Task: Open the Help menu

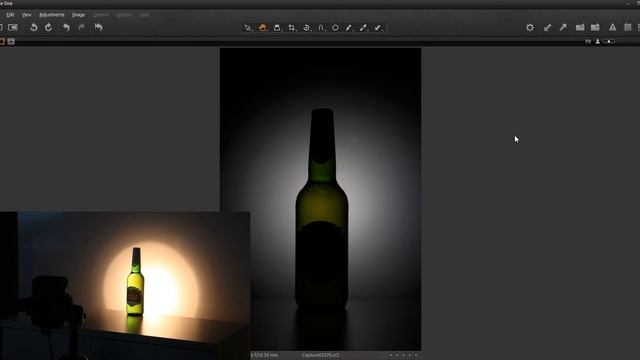Action: point(144,15)
